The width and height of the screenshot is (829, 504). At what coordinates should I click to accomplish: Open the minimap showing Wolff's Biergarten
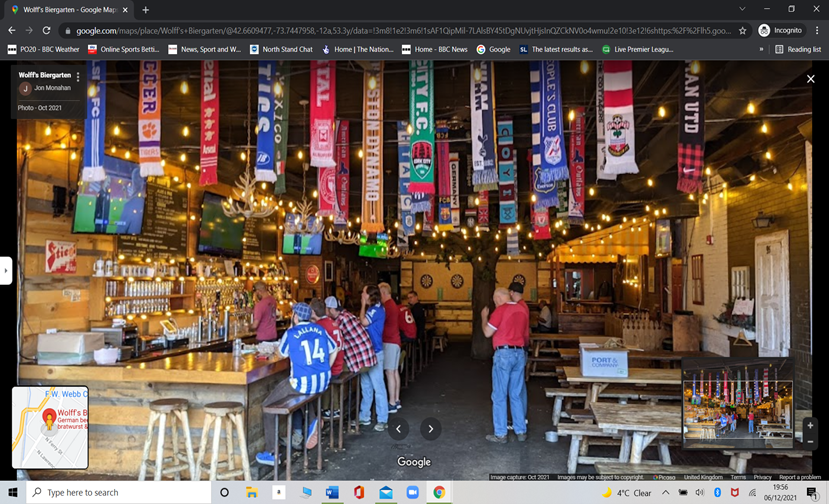(x=50, y=427)
